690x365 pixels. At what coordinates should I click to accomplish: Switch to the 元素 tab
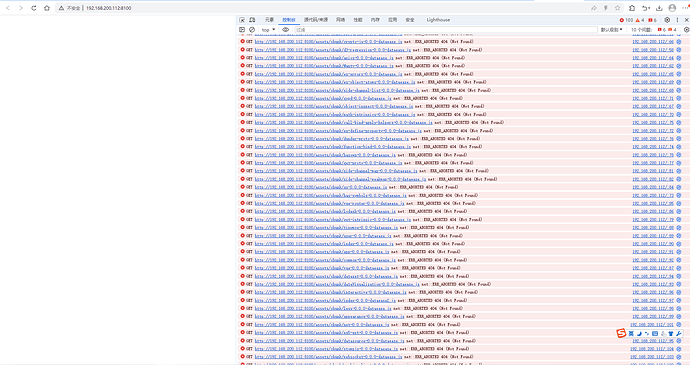click(x=269, y=20)
